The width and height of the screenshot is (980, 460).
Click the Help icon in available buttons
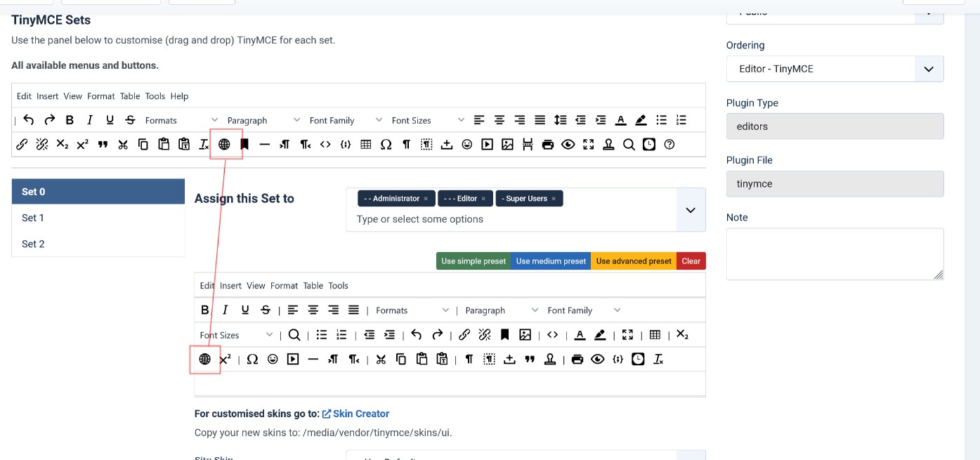click(669, 145)
